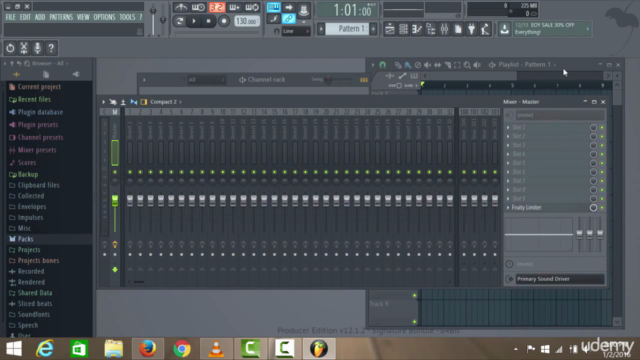
Task: Open the PATTERNS menu
Action: click(61, 17)
